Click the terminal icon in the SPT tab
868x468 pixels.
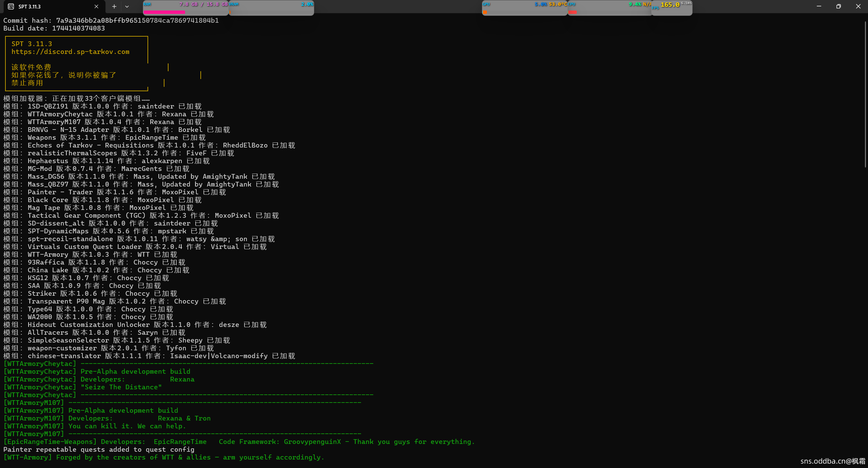click(11, 6)
